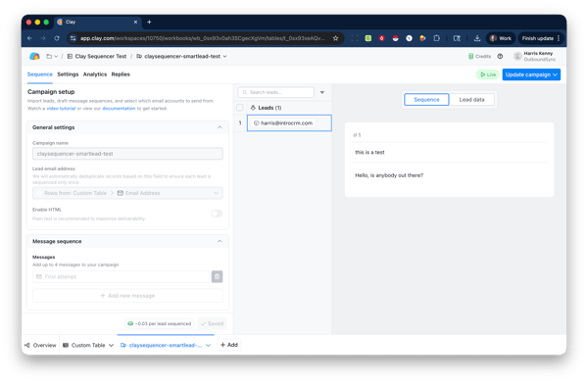
Task: Open the Overview bottom tab
Action: (x=40, y=345)
